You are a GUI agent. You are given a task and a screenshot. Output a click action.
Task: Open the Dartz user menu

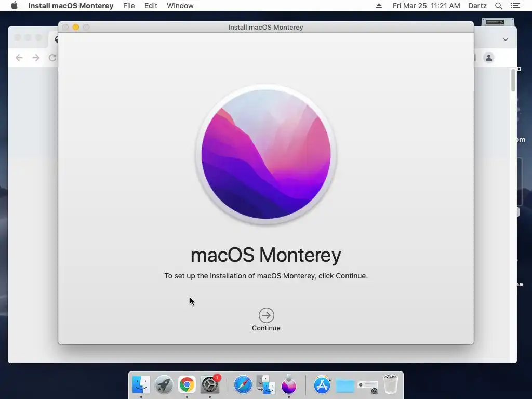(477, 6)
